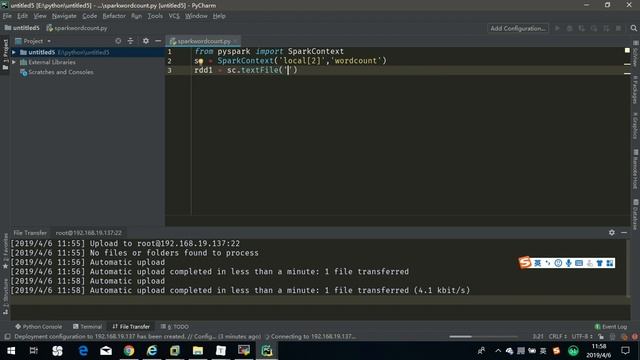
Task: Open the Python Console tool window
Action: pyautogui.click(x=38, y=327)
